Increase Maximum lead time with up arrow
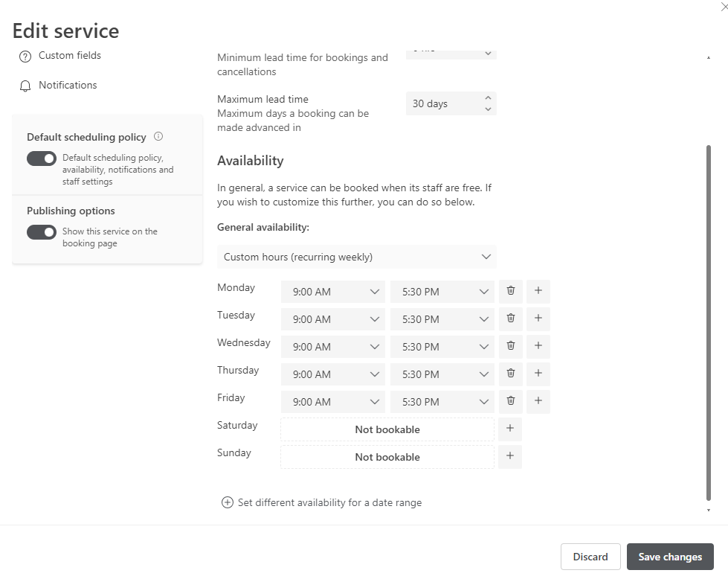This screenshot has height=576, width=728. [x=488, y=97]
